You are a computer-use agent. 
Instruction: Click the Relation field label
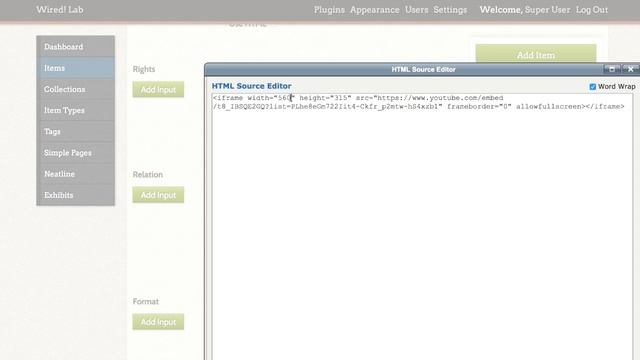click(x=148, y=174)
